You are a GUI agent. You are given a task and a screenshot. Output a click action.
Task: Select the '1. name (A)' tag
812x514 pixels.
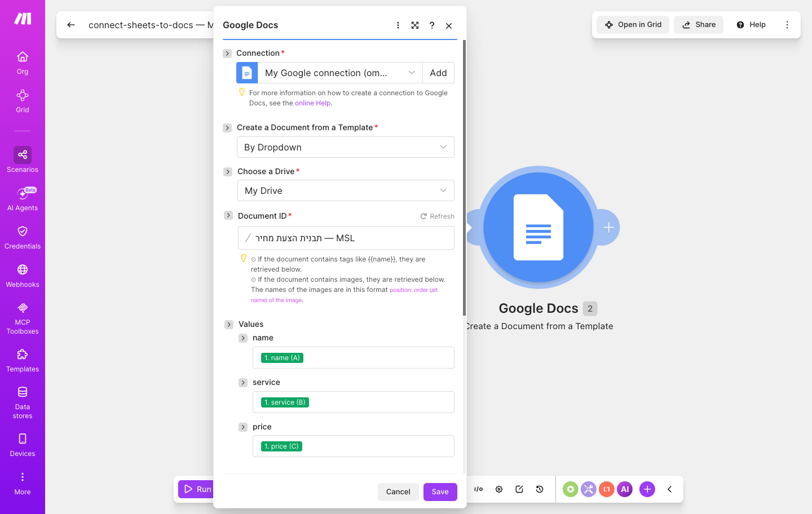point(283,358)
